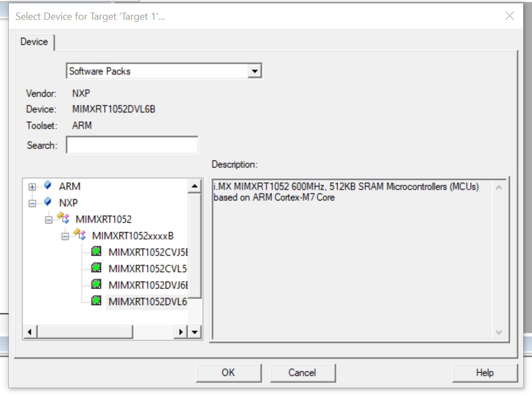Click the Cancel button
The height and width of the screenshot is (398, 532).
[302, 373]
